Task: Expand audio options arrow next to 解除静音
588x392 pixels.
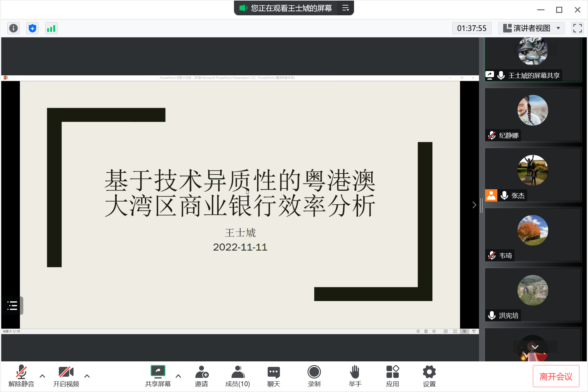Action: (42, 376)
